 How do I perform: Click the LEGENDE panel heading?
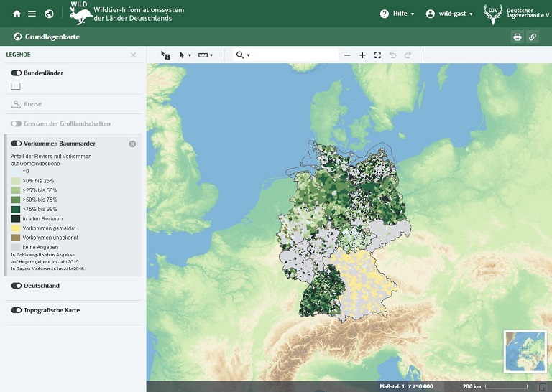[18, 55]
